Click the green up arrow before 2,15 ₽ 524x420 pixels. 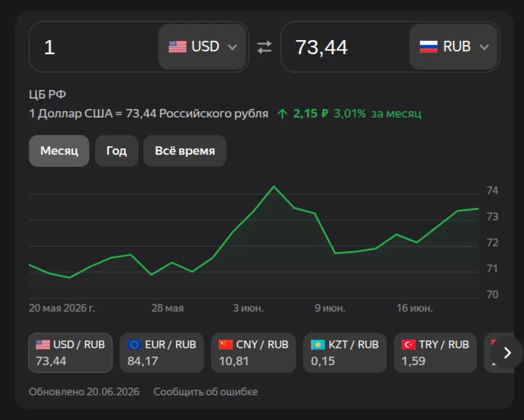[x=282, y=114]
